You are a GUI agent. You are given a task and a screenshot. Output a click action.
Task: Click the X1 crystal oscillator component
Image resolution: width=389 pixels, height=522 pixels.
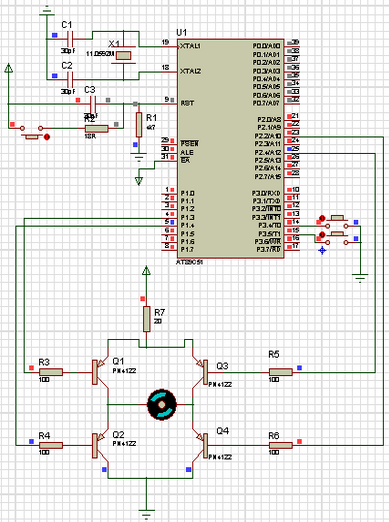click(x=123, y=55)
